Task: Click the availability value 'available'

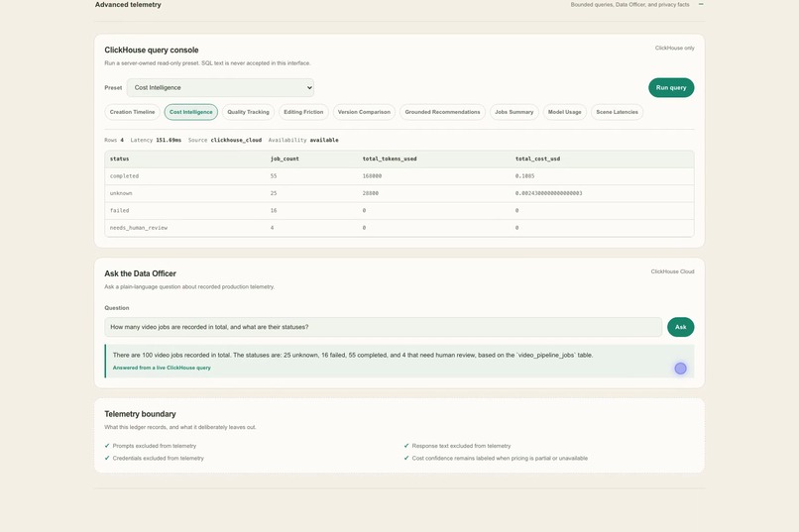Action: click(324, 140)
